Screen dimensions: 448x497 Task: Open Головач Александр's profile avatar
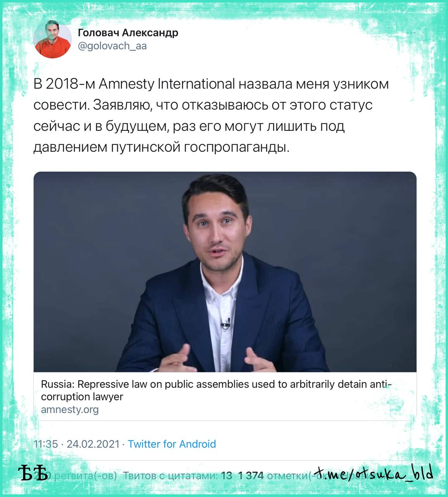pos(52,39)
